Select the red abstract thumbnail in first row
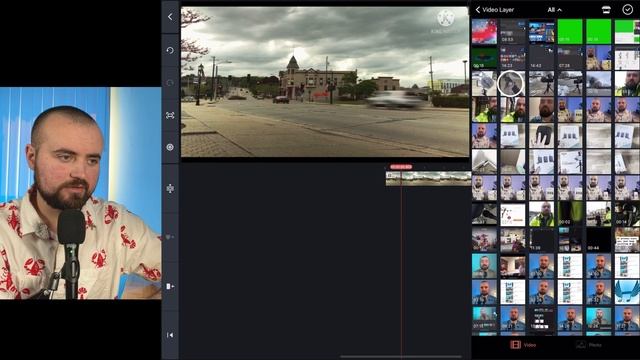The height and width of the screenshot is (360, 640). pyautogui.click(x=484, y=31)
